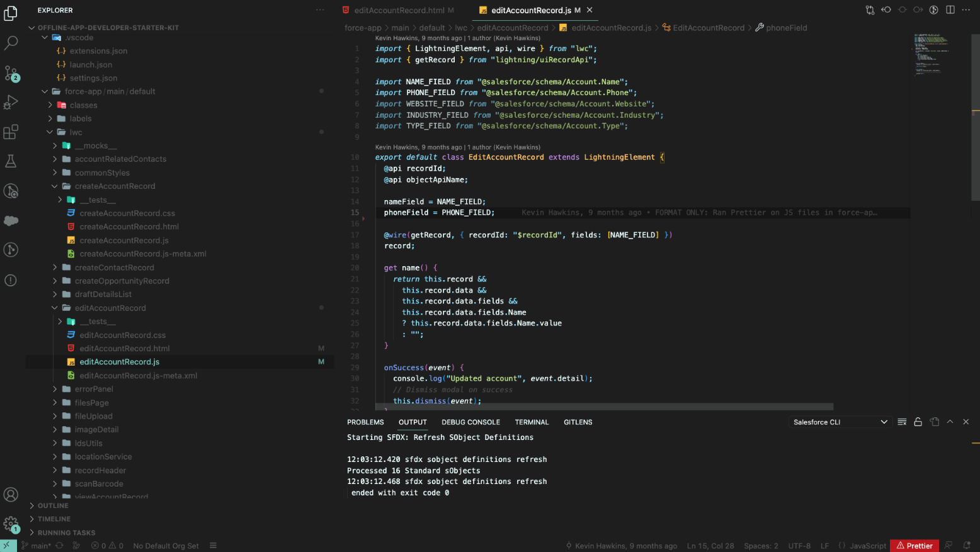Click the UTF-8 encoding indicator

[799, 546]
